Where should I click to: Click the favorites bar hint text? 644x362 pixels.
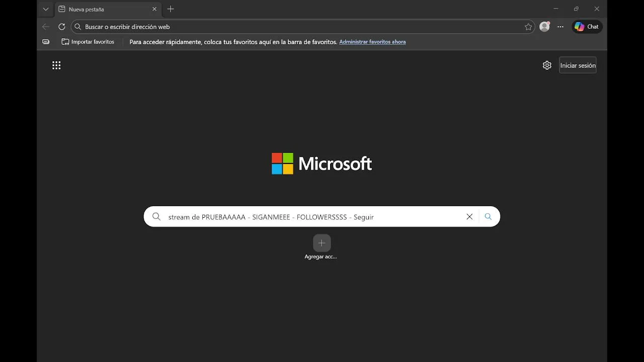click(233, 42)
